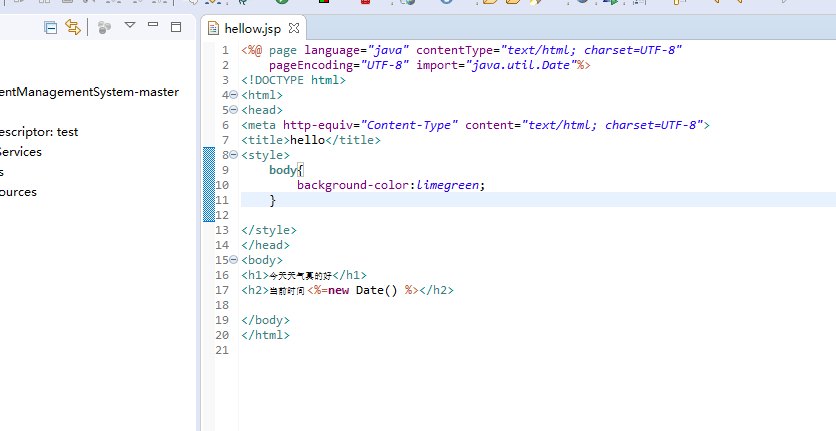This screenshot has width=836, height=431.
Task: Click the <!DOCTYPE html> declaration
Action: pyautogui.click(x=293, y=80)
